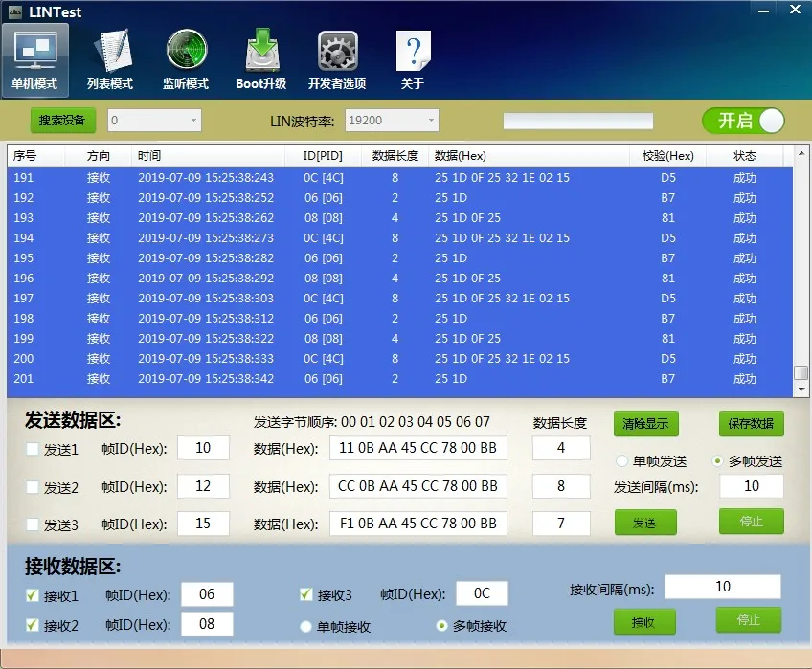Open 开发者选项 gear icon
The image size is (812, 669).
pos(337,50)
